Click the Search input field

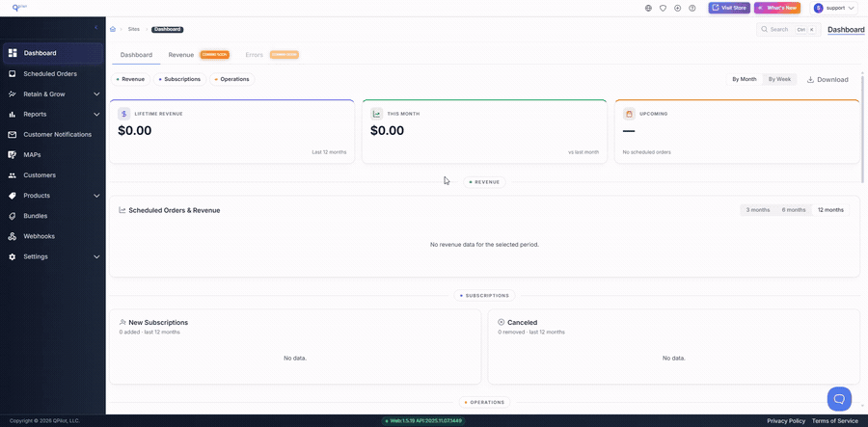tap(788, 29)
